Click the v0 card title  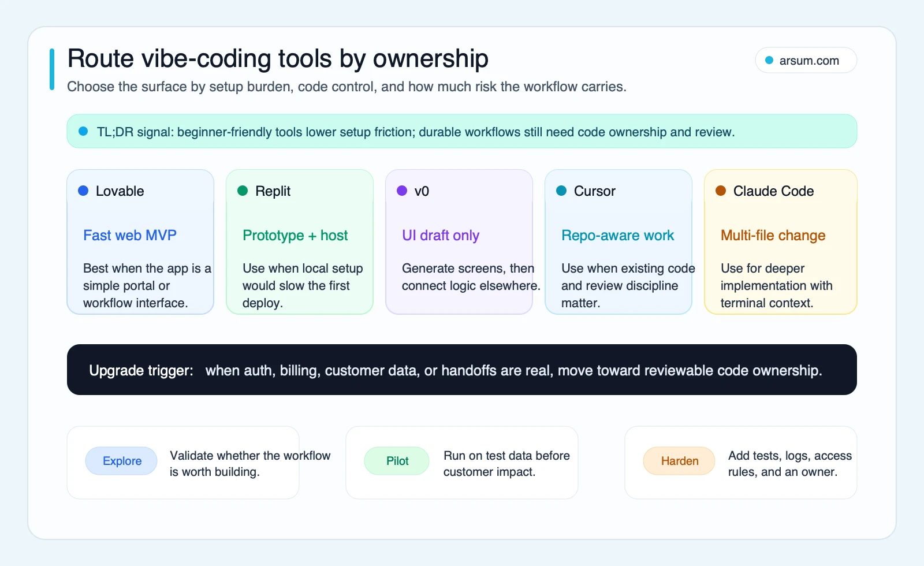pyautogui.click(x=422, y=191)
